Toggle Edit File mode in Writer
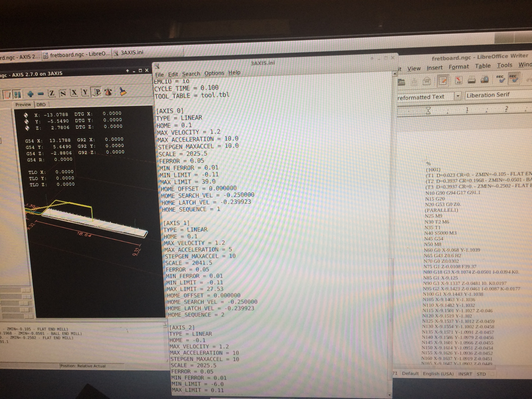532x399 pixels. click(443, 81)
